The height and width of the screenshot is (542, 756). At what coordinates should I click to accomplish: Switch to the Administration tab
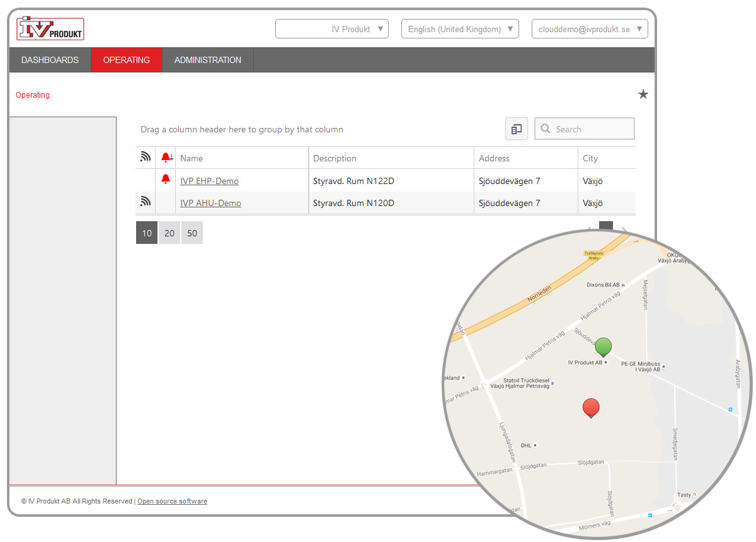click(x=208, y=60)
